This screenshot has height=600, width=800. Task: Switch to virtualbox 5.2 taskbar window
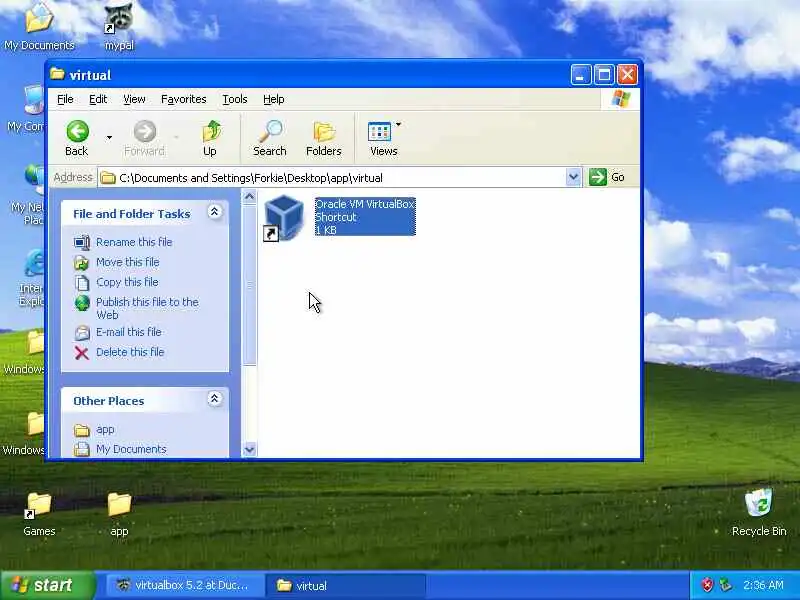[185, 585]
